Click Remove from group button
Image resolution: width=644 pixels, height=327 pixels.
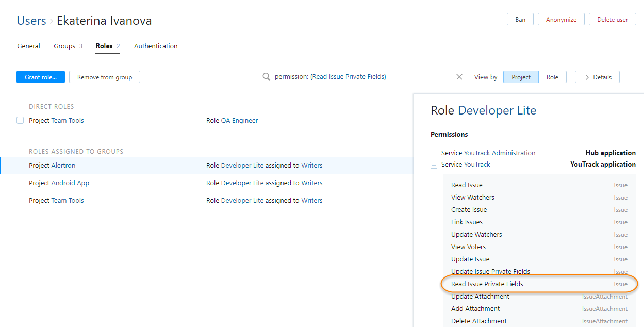pyautogui.click(x=105, y=77)
